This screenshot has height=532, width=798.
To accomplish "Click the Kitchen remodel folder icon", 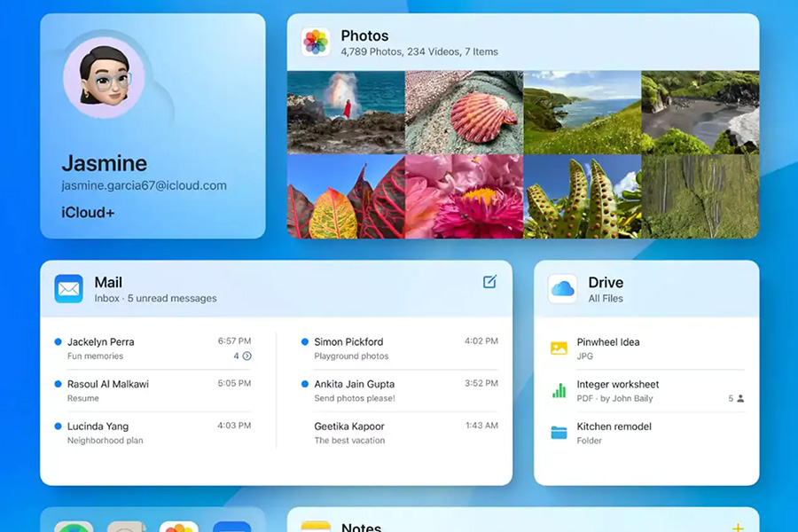I will coord(559,433).
